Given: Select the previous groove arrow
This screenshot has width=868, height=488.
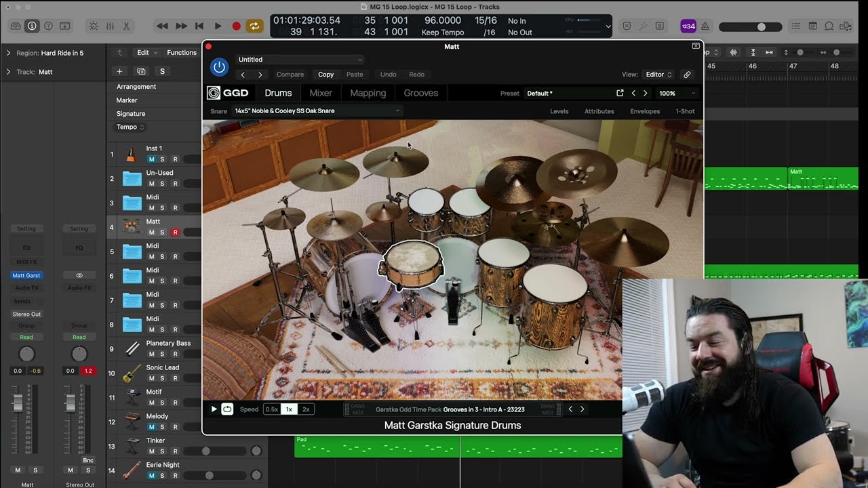Looking at the screenshot, I should pyautogui.click(x=570, y=409).
